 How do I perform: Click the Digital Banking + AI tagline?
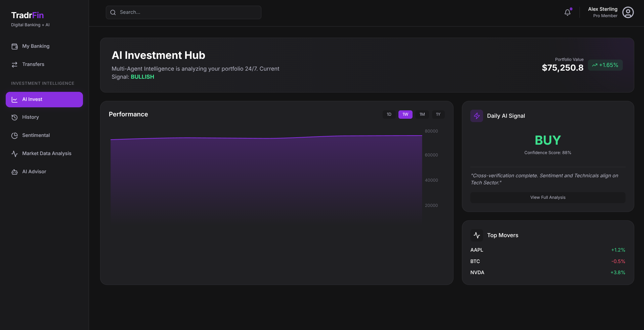point(30,25)
